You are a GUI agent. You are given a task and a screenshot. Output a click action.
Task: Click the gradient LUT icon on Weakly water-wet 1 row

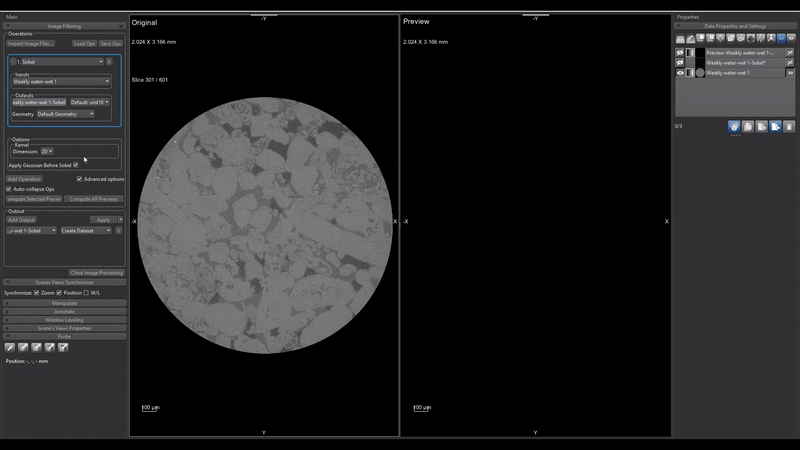pyautogui.click(x=690, y=73)
